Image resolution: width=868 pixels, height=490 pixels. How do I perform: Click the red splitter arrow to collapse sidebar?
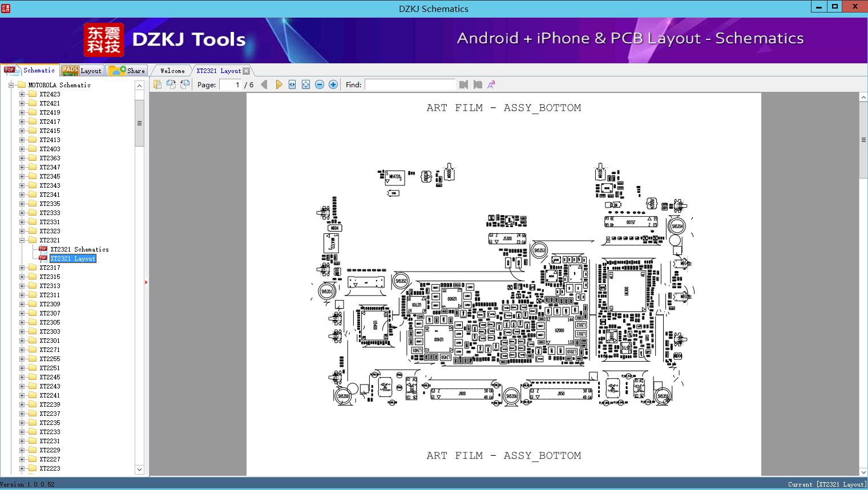[146, 282]
